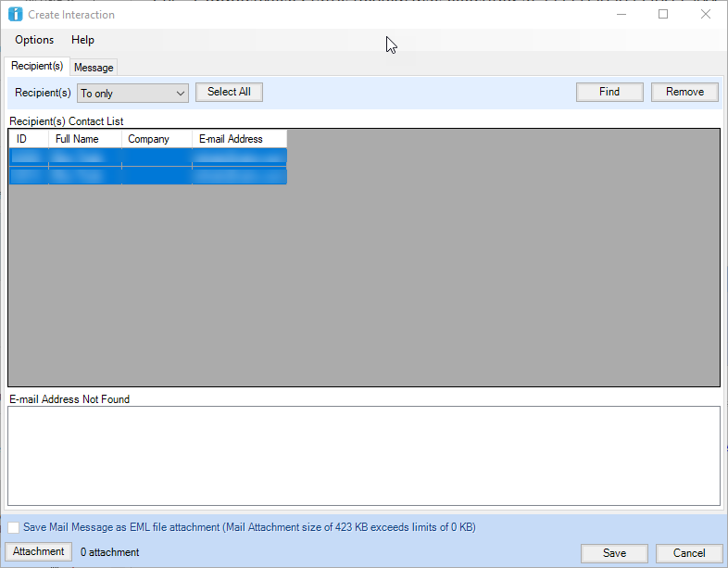Select the first row in the contact list
728x568 pixels.
coord(148,158)
